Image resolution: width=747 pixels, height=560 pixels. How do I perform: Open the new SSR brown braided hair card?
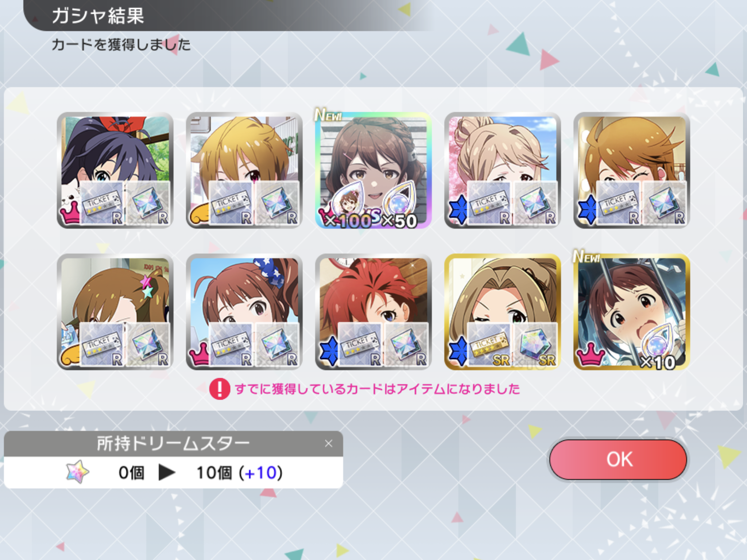(373, 170)
